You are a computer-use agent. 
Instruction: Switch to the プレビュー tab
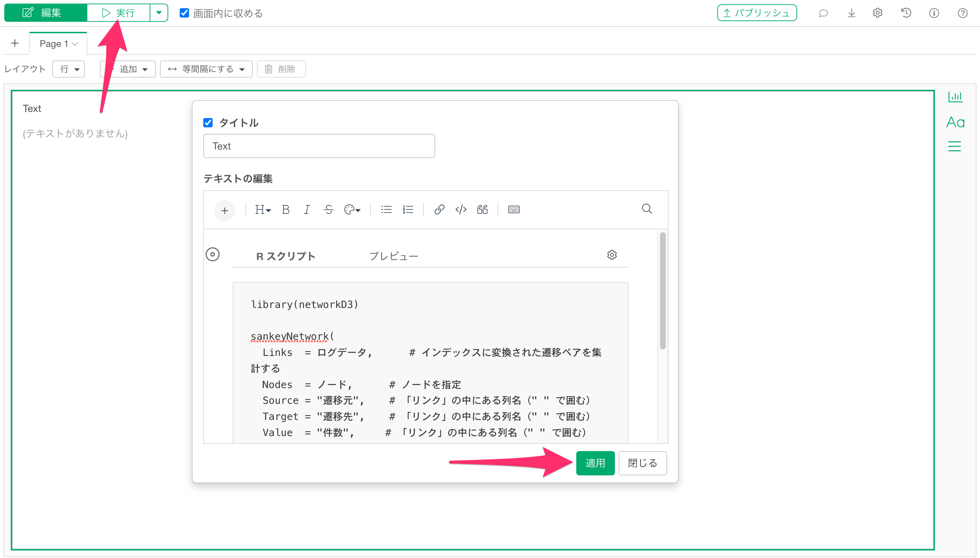(393, 256)
